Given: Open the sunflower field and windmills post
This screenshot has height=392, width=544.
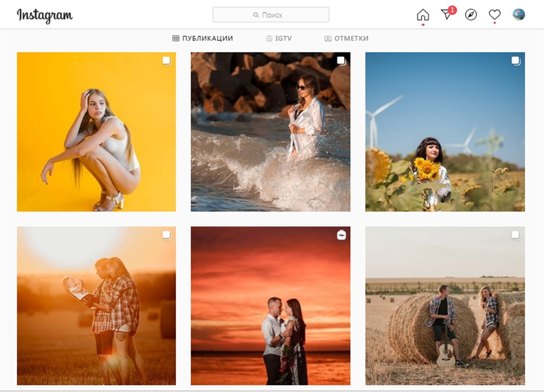Looking at the screenshot, I should [445, 132].
